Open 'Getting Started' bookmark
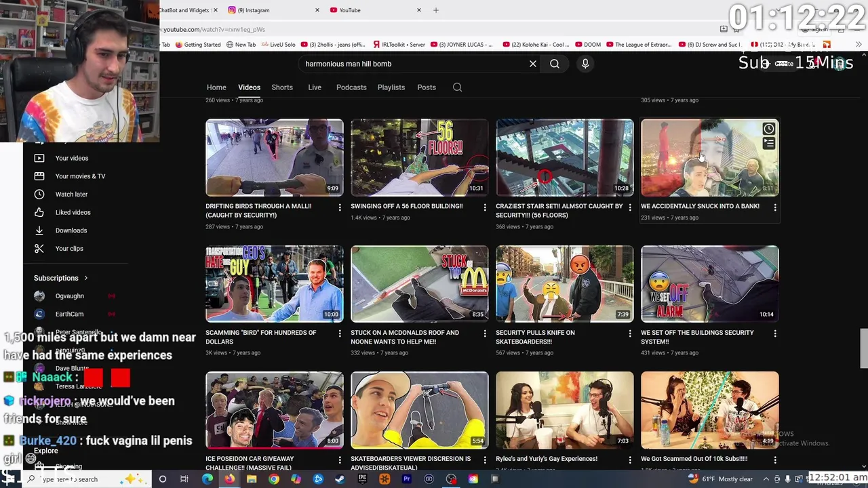 click(197, 45)
